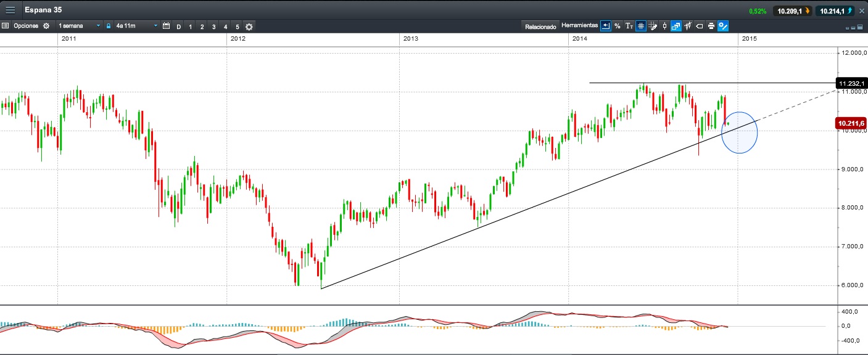Click the percentage scale icon
Image resolution: width=868 pixels, height=355 pixels.
[617, 26]
